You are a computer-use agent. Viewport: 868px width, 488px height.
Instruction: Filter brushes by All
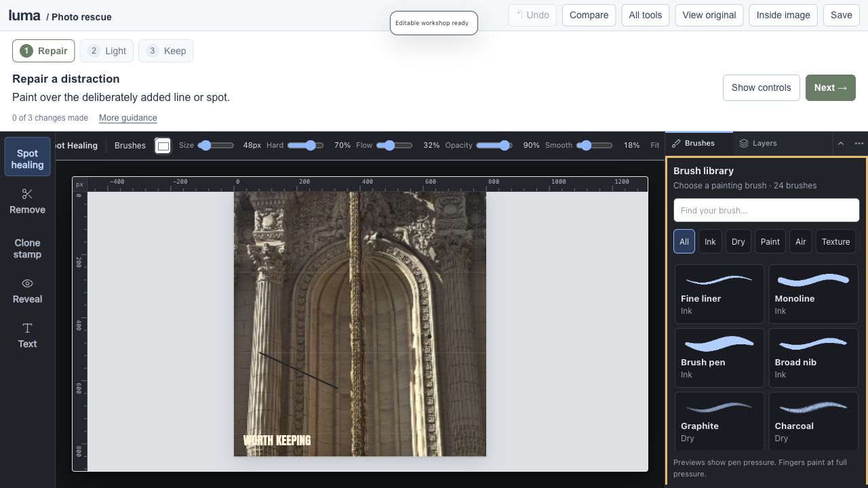tap(684, 241)
